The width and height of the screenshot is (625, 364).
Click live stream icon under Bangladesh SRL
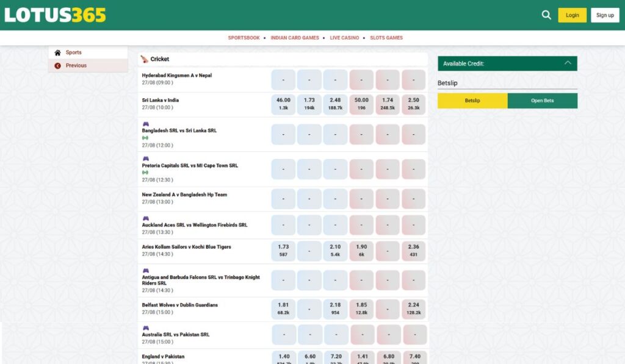pos(145,138)
